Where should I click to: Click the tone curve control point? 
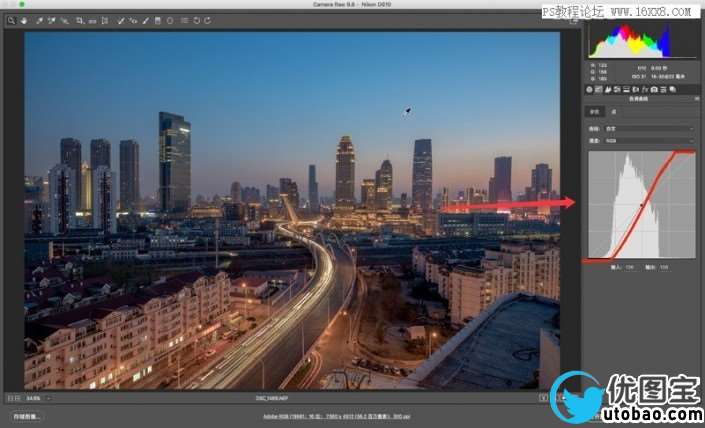[x=642, y=206]
